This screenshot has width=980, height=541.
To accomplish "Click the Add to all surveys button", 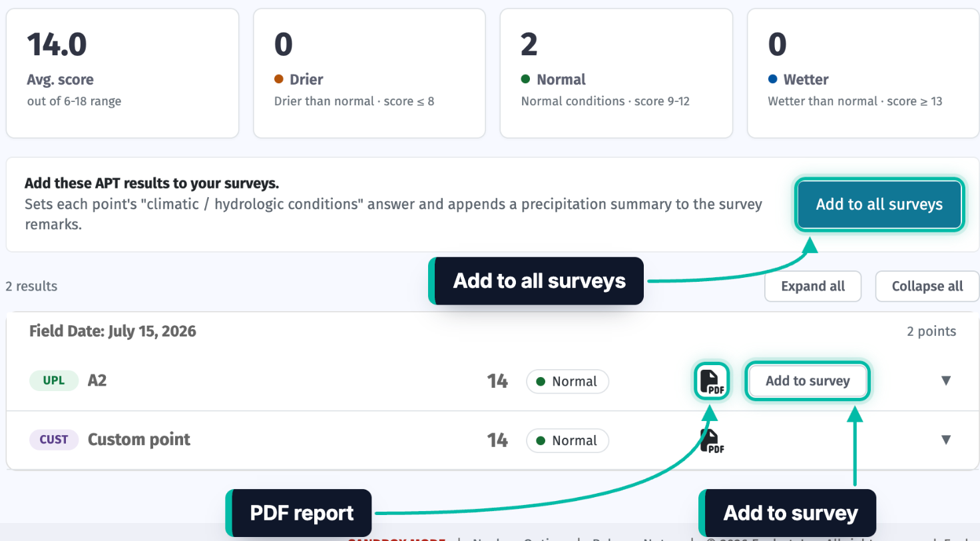I will [879, 205].
